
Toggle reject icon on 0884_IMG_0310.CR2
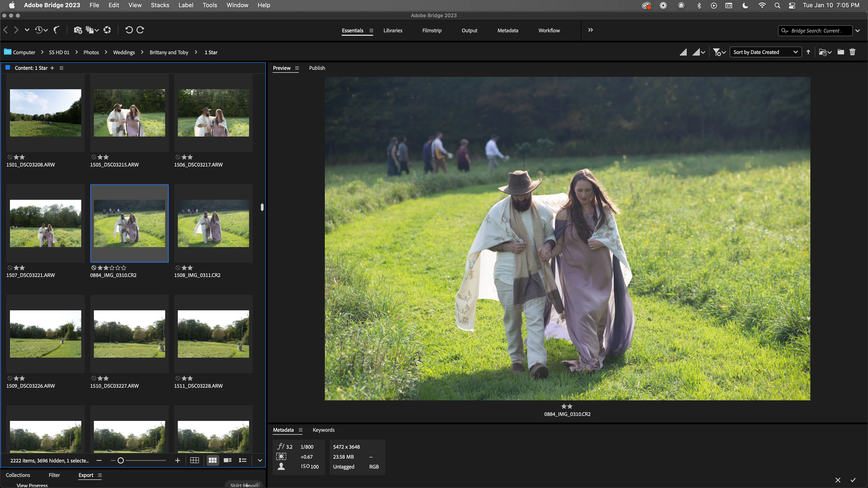point(94,268)
